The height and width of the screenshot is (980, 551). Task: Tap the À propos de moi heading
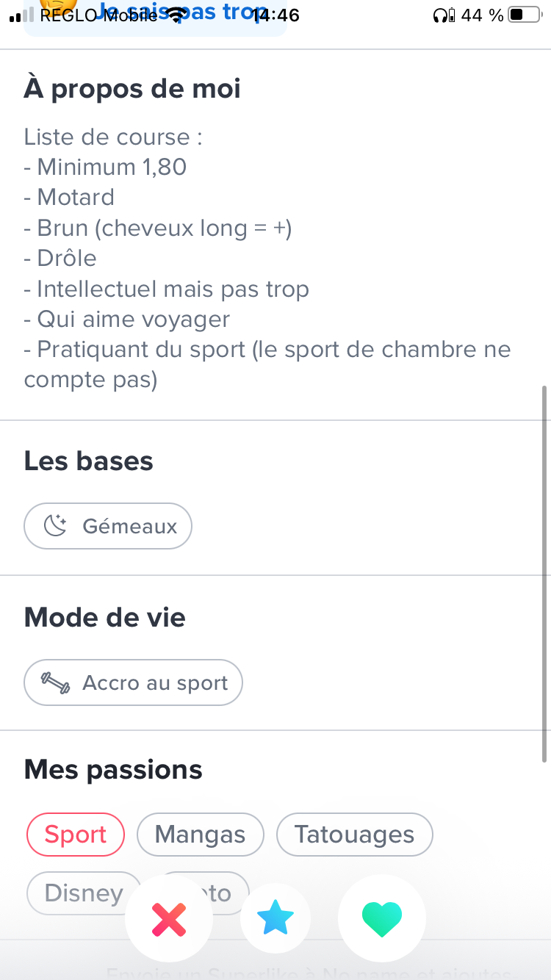[x=132, y=89]
